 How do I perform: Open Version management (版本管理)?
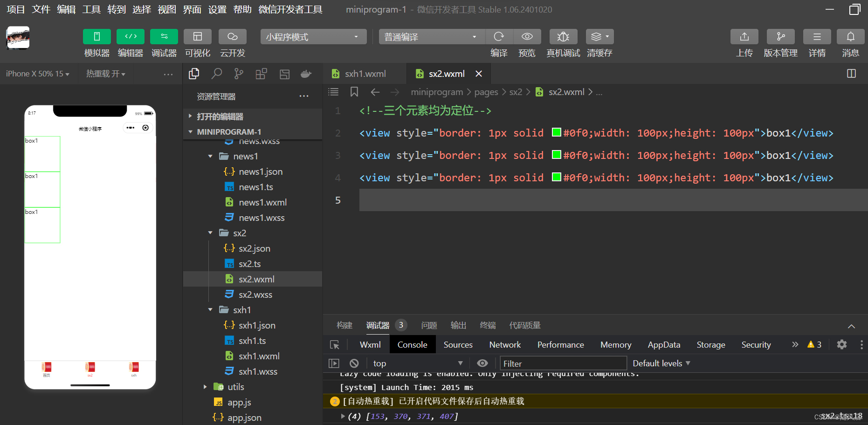[781, 37]
